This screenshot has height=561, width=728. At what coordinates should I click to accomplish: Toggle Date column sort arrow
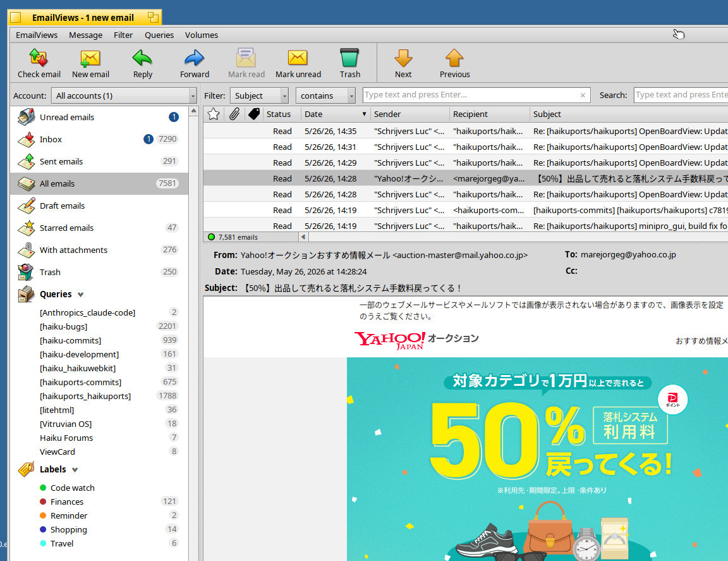pos(364,114)
